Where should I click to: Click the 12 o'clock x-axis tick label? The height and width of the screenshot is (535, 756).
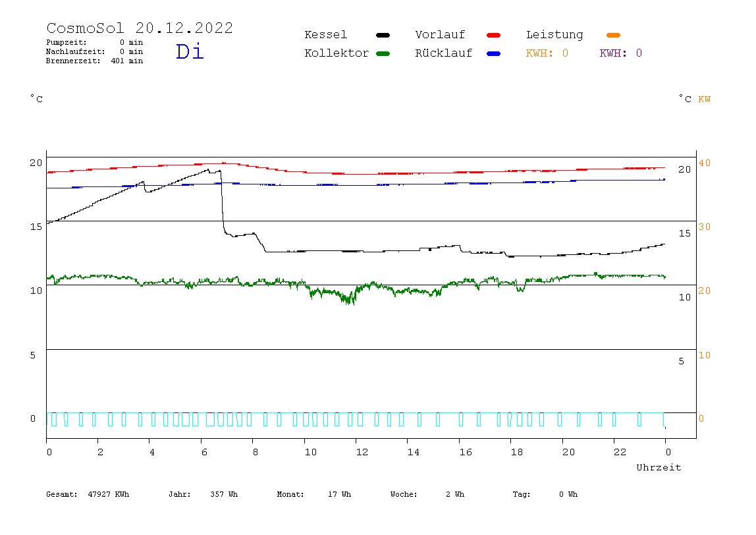[362, 453]
